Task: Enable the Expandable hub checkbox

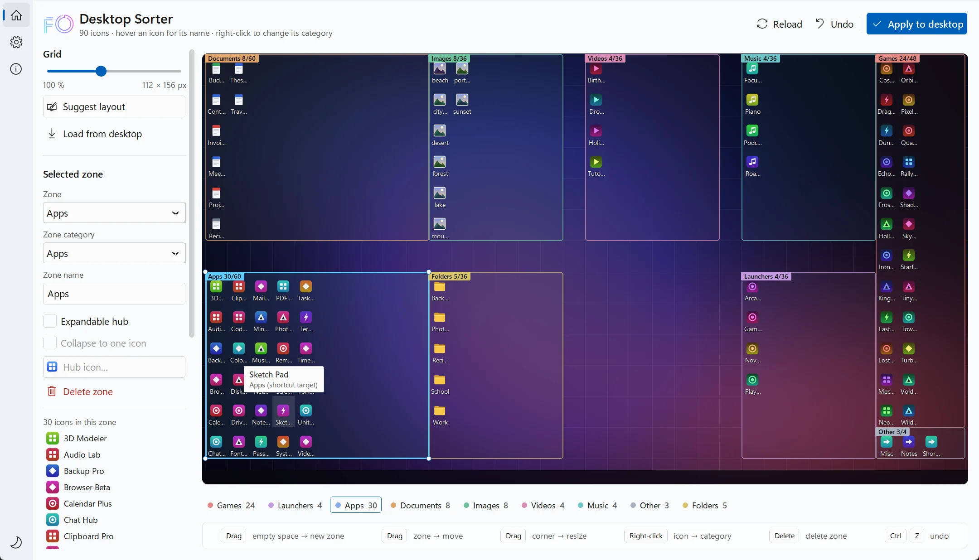Action: (x=50, y=321)
